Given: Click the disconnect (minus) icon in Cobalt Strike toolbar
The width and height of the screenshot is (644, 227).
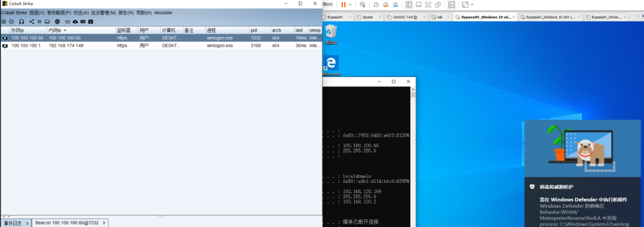Looking at the screenshot, I should (x=11, y=21).
